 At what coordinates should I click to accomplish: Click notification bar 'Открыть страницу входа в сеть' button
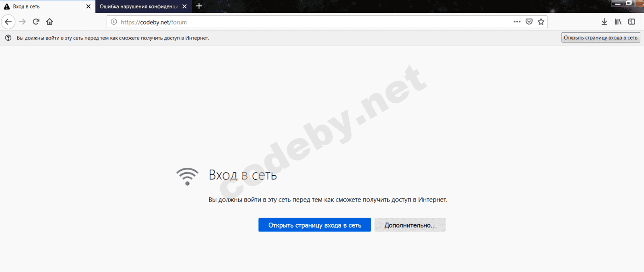tap(601, 37)
